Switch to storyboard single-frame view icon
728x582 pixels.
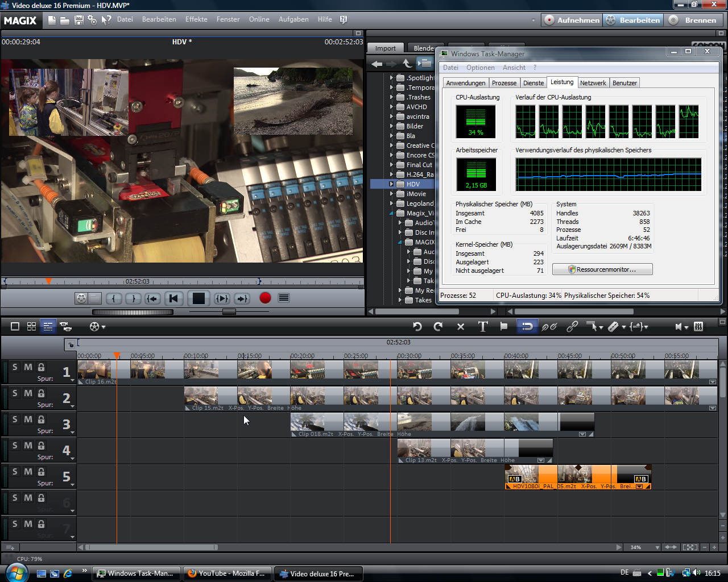pos(15,326)
